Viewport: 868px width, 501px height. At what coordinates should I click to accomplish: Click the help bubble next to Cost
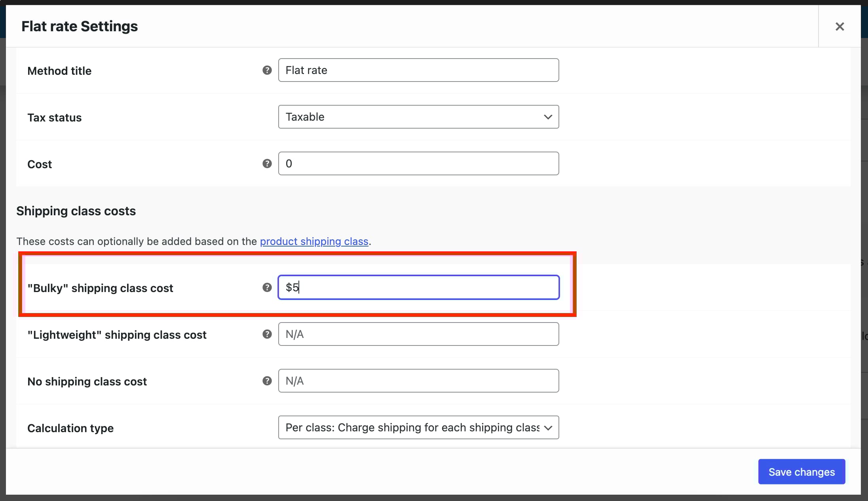click(x=267, y=163)
